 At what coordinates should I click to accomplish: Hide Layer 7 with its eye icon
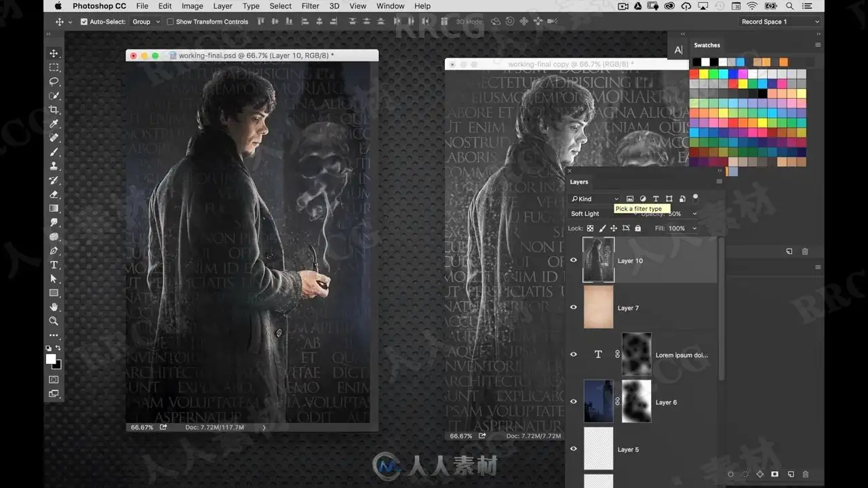coord(574,307)
